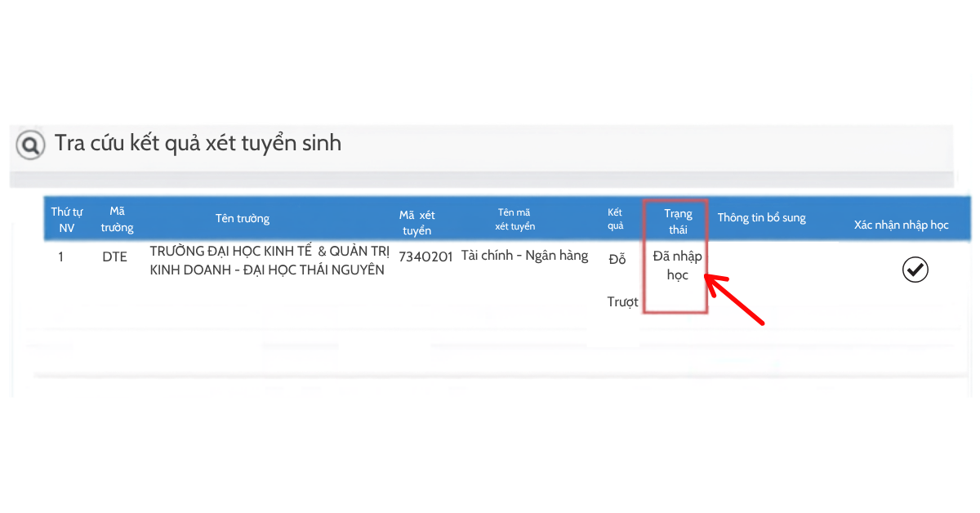Click the status value 'Đã nhập học'
Image resolution: width=980 pixels, height=513 pixels.
coord(678,265)
